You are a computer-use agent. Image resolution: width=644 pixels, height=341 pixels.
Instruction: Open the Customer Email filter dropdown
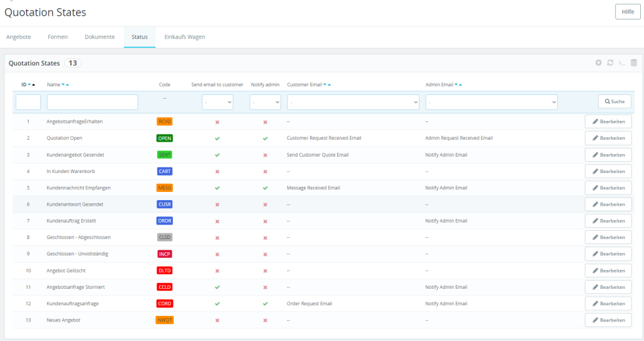coord(353,103)
